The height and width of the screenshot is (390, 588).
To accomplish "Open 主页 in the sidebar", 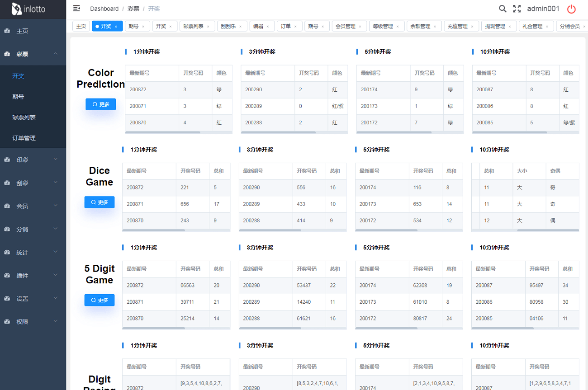I will [x=33, y=31].
